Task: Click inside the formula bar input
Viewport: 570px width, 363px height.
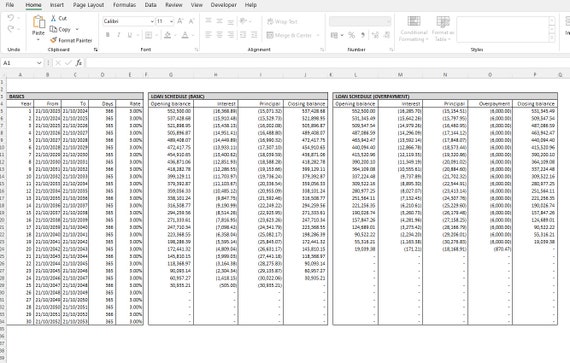Action: (x=327, y=63)
